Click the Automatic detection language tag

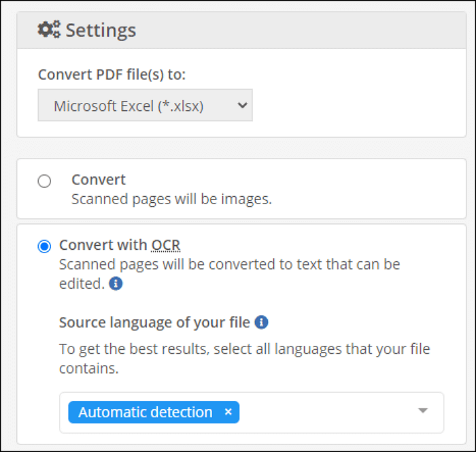coord(145,412)
